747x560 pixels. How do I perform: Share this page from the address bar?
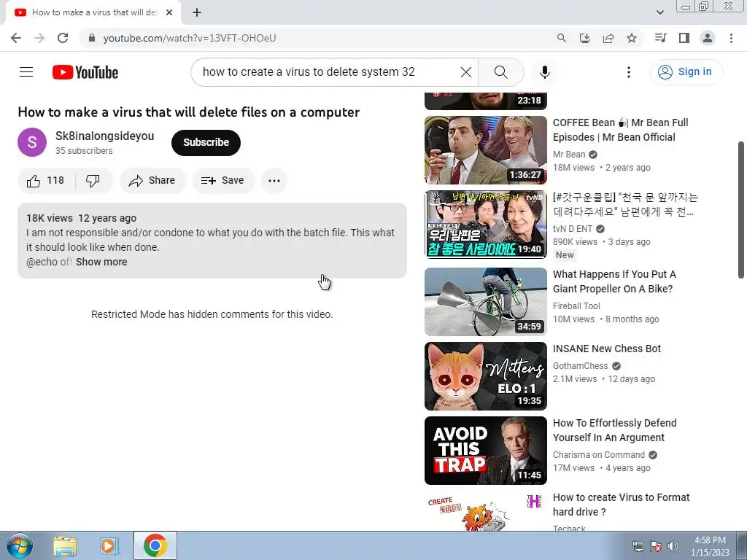coord(608,38)
